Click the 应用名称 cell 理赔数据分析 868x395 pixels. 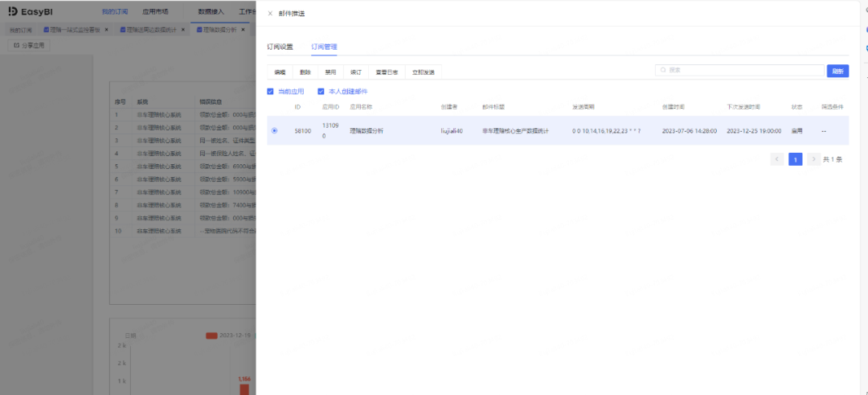[366, 131]
